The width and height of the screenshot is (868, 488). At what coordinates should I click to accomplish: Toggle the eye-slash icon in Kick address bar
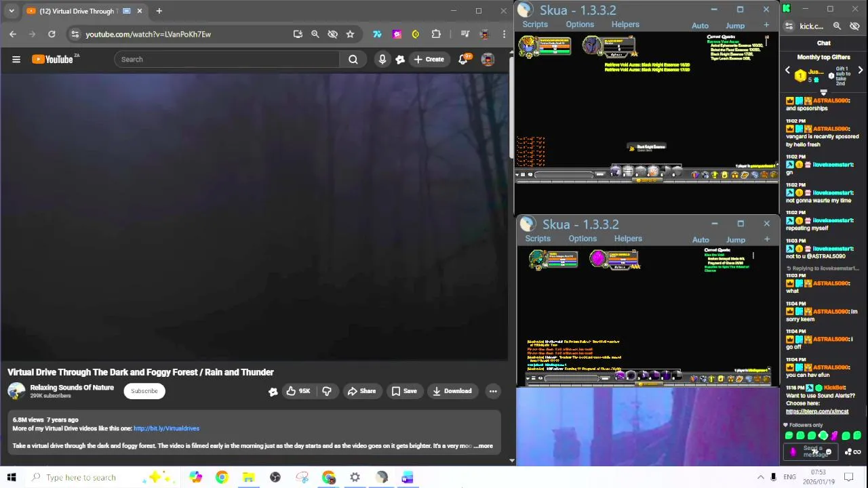[855, 26]
